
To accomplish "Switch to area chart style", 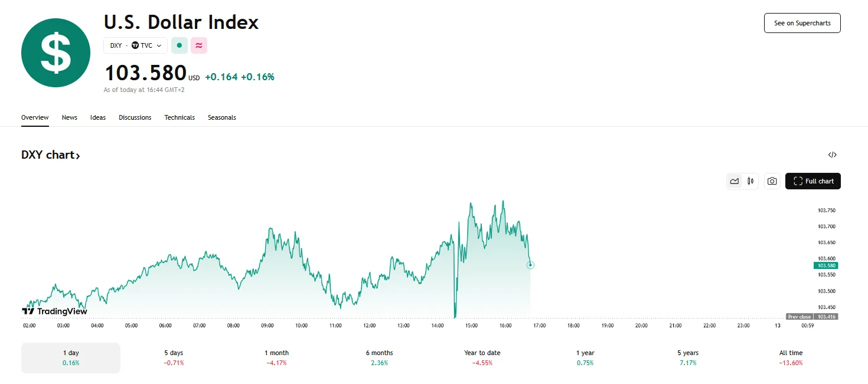I will [735, 181].
